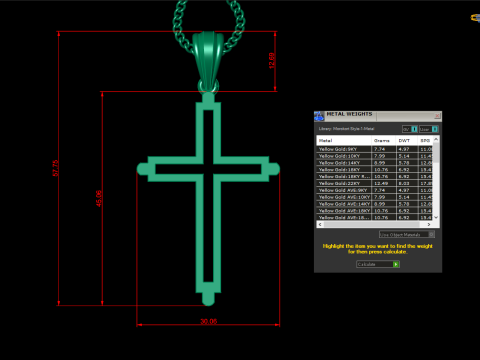Select the Yellow Gold:9KY row
This screenshot has width=480, height=360.
click(375, 149)
